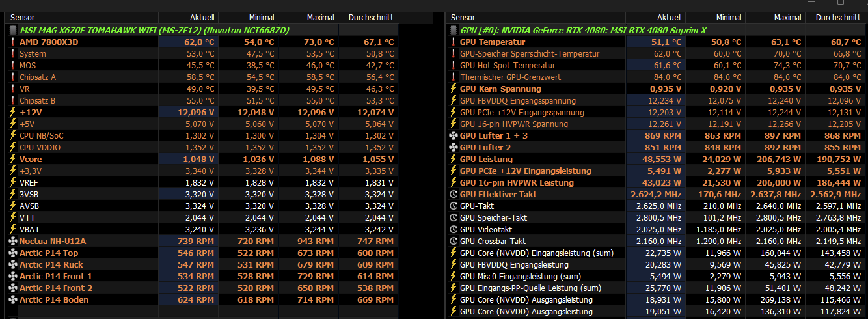Click the lightning icon beside GPU FBVDDQ Eingangsleistung
Image resolution: width=868 pixels, height=319 pixels.
click(x=453, y=264)
